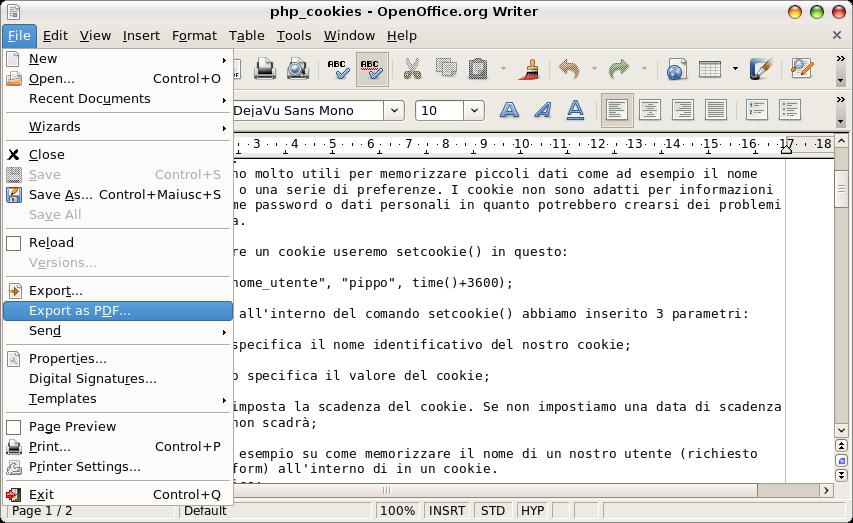Expand the New submenu

click(118, 59)
